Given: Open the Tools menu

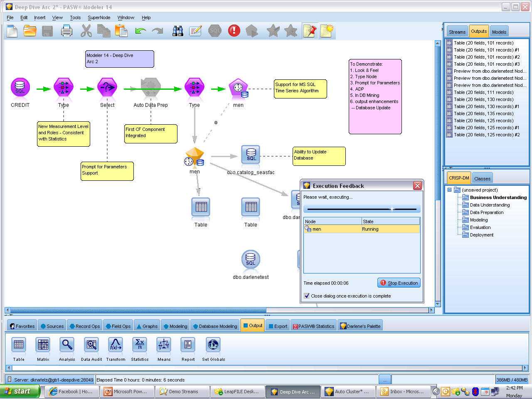Looking at the screenshot, I should pyautogui.click(x=75, y=17).
